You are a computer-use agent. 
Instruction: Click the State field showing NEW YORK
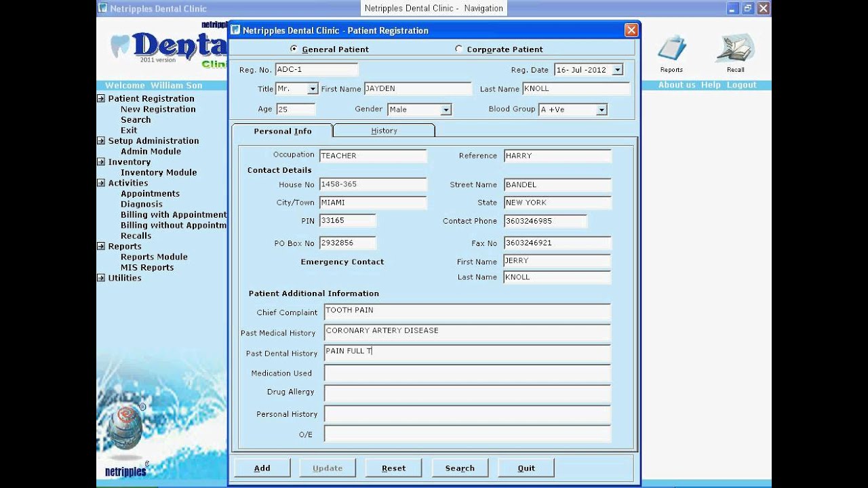click(557, 203)
